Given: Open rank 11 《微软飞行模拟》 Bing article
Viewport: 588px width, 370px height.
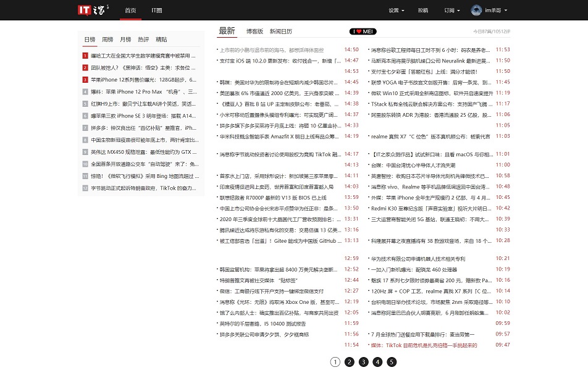Looking at the screenshot, I should (145, 176).
